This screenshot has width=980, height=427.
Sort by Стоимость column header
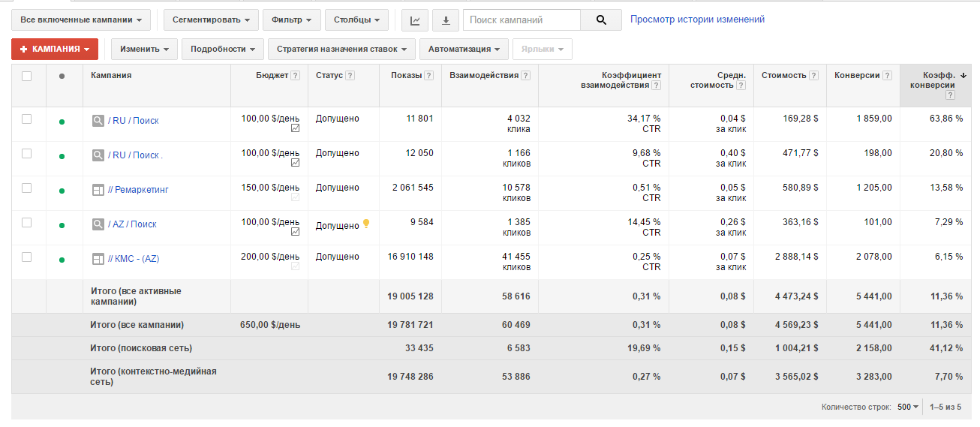(x=783, y=75)
